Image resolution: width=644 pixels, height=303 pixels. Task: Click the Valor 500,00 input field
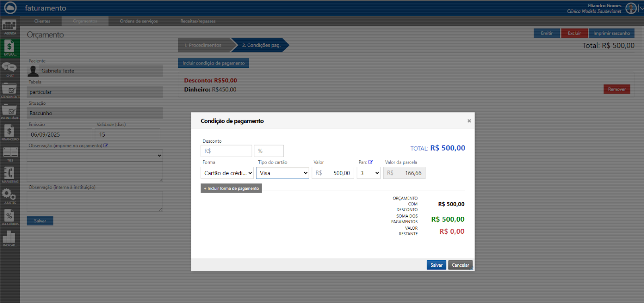(x=333, y=173)
